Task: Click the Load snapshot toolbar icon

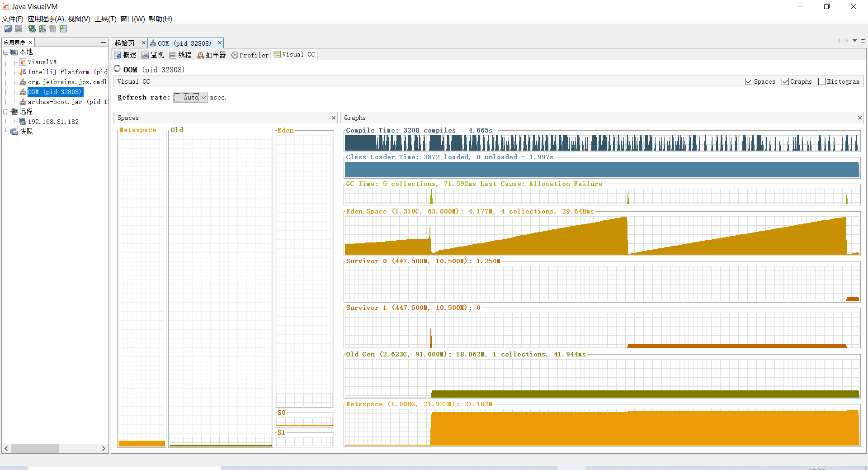Action: coord(8,29)
